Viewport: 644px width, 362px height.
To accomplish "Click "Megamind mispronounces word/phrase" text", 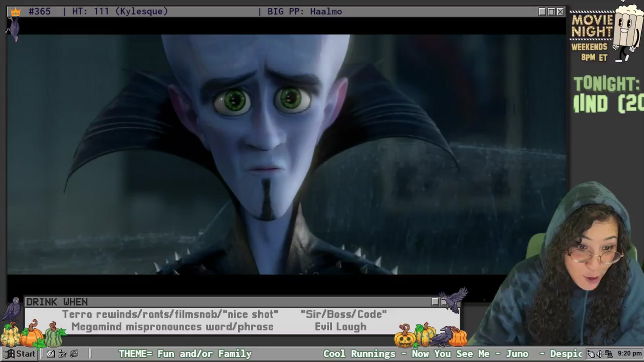I will click(172, 327).
